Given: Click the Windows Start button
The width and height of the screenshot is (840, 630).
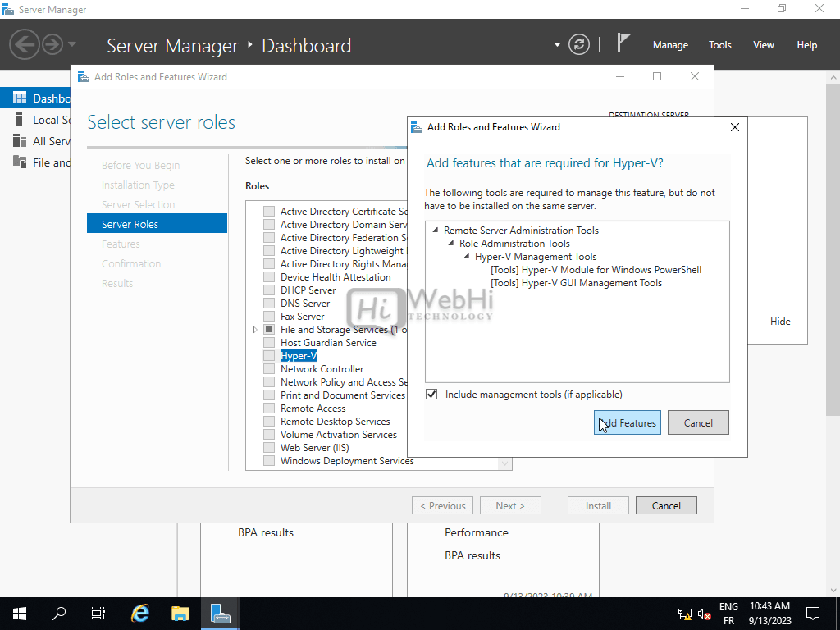Looking at the screenshot, I should point(20,613).
